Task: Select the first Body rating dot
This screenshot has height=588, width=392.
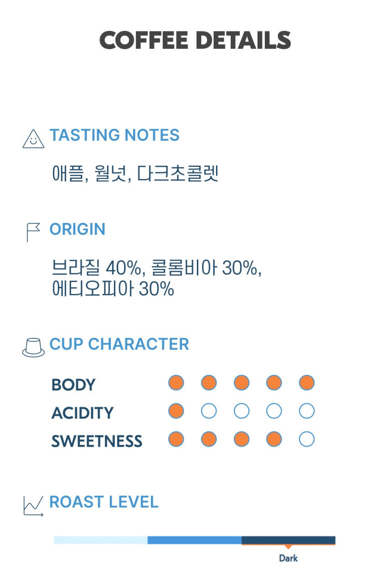Action: [176, 383]
